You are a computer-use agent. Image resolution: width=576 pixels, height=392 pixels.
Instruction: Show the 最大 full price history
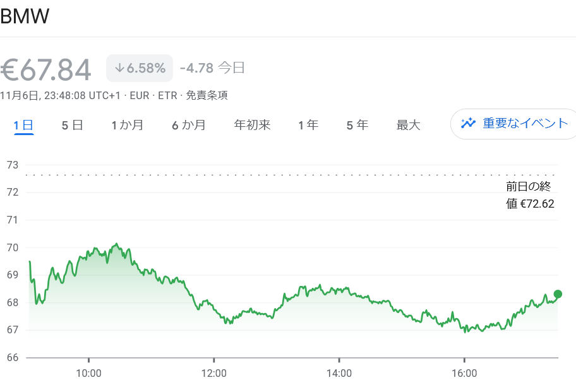click(x=408, y=124)
